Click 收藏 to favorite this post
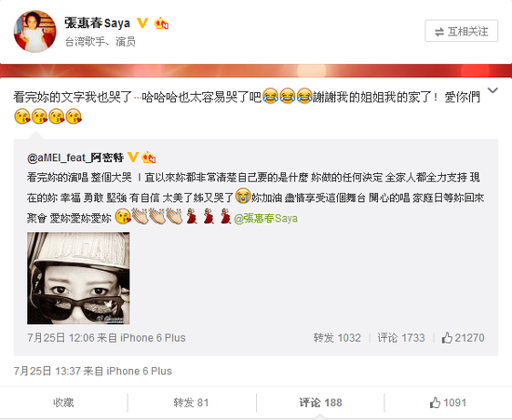This screenshot has width=512, height=420. point(63,402)
